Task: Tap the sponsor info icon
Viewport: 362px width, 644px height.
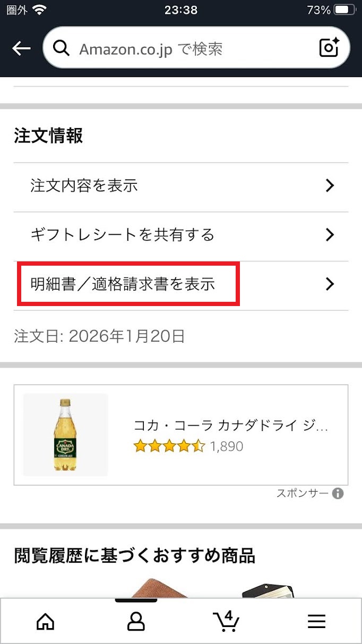Action: 338,494
